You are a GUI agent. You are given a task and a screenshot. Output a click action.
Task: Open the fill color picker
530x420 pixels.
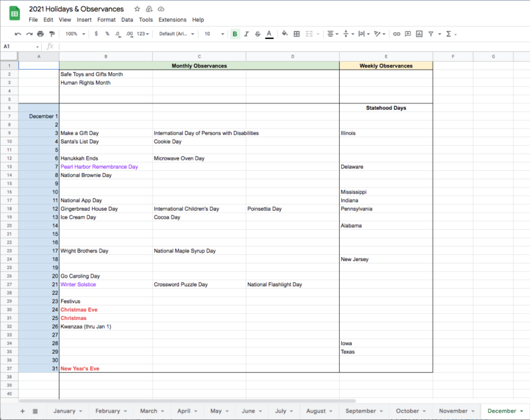click(x=285, y=34)
